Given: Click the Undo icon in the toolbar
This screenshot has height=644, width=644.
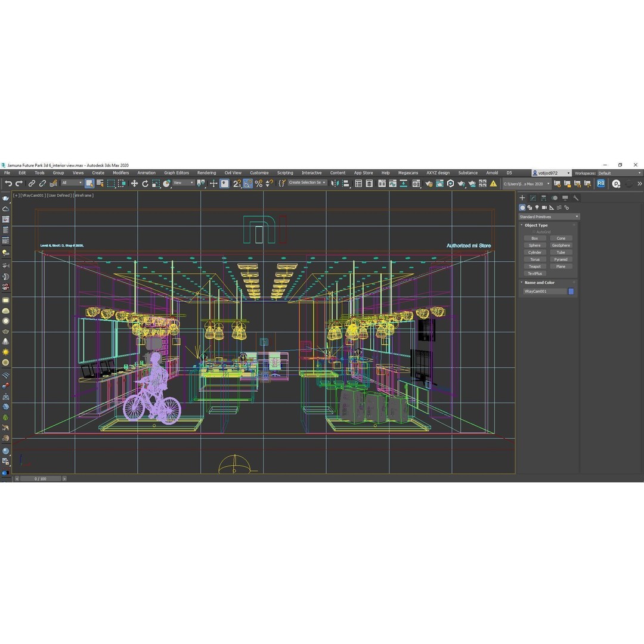Looking at the screenshot, I should point(9,183).
